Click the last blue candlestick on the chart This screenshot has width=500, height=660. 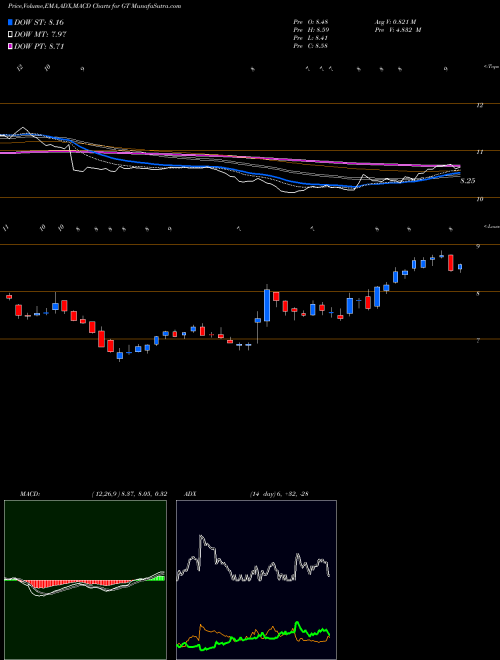(460, 267)
